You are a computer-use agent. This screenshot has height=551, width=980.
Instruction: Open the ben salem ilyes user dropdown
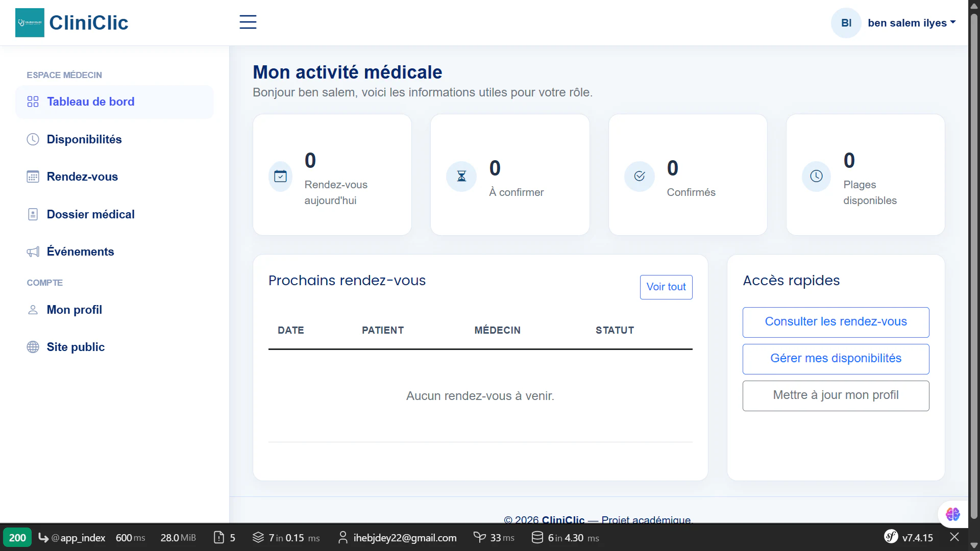pos(912,23)
